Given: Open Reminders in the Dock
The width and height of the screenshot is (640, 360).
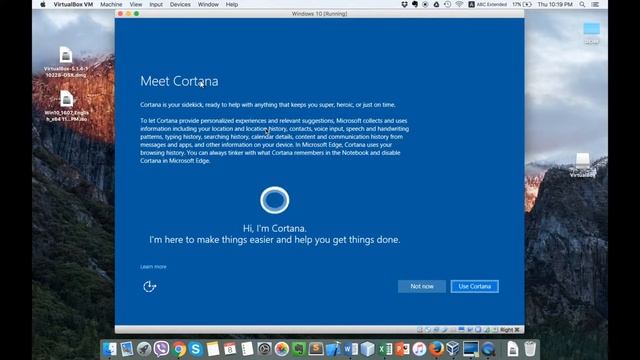Looking at the screenshot, I should coord(247,349).
